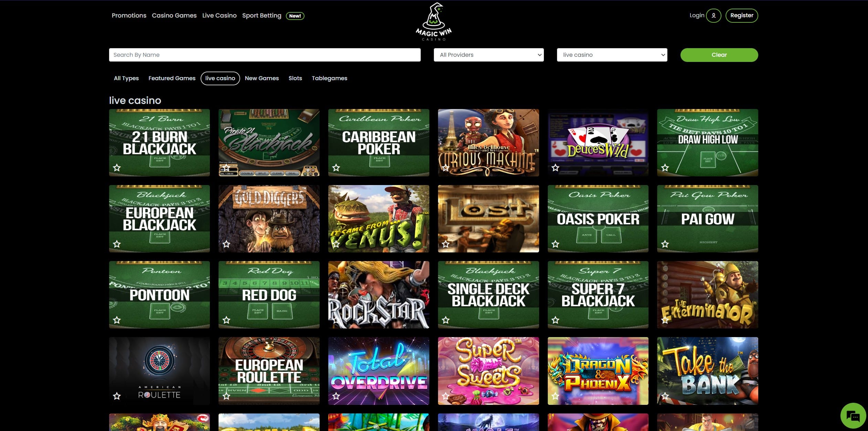Click star on Draw High Low
This screenshot has width=868, height=431.
665,168
